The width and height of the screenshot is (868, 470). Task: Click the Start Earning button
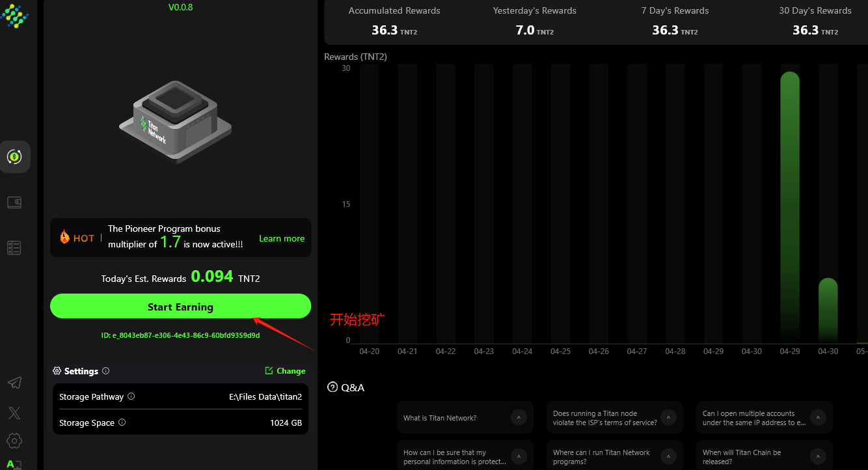click(181, 306)
